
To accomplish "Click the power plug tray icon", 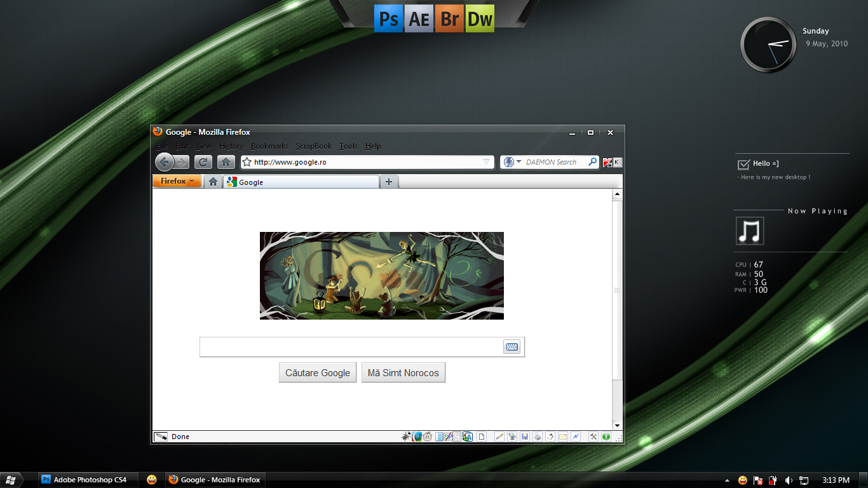I will click(x=773, y=480).
